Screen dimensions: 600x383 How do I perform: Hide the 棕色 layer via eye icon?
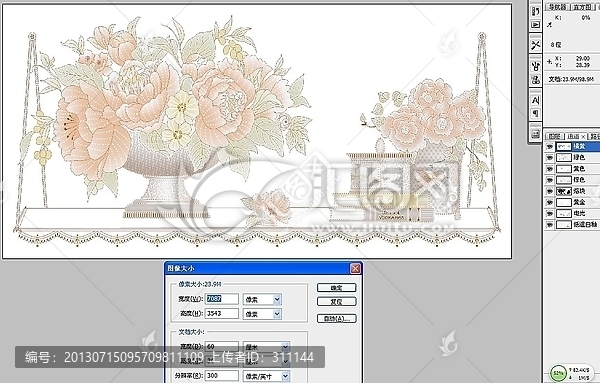coord(549,180)
